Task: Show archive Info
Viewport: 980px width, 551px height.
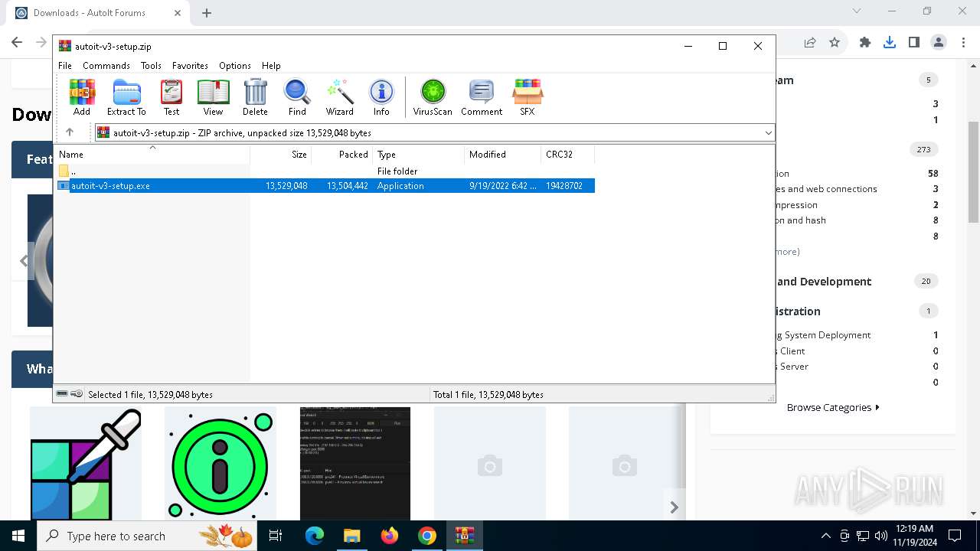Action: pyautogui.click(x=381, y=97)
